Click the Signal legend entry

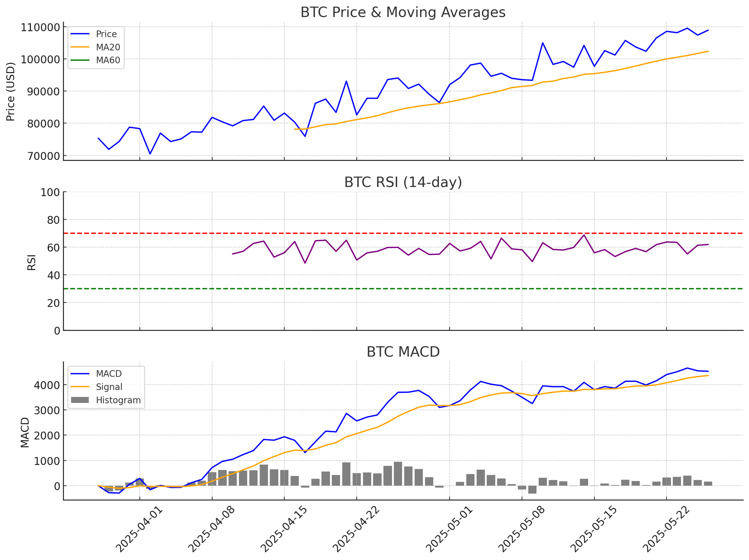109,387
